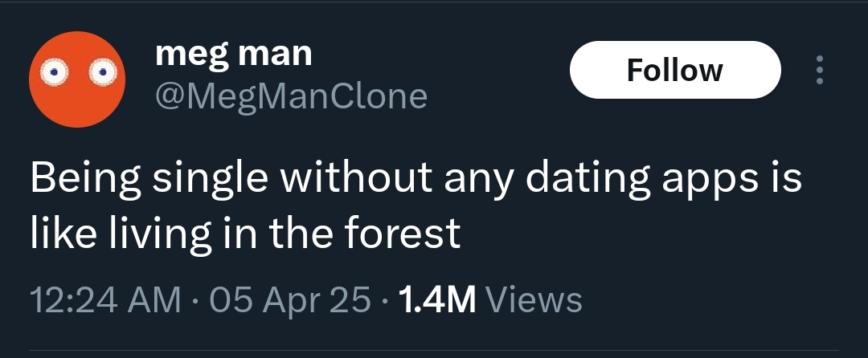
Task: Click the first line of the tweet text
Action: [x=416, y=180]
